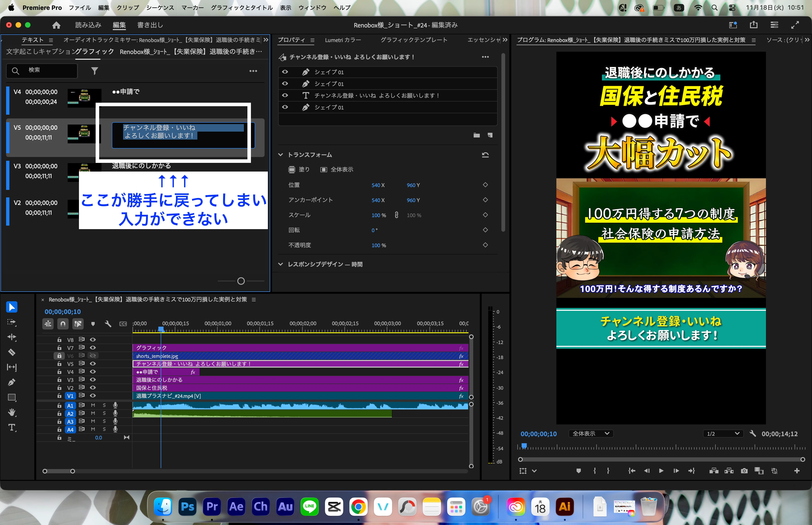The width and height of the screenshot is (812, 525).
Task: Click the filter funnel icon in Text panel
Action: (x=94, y=71)
